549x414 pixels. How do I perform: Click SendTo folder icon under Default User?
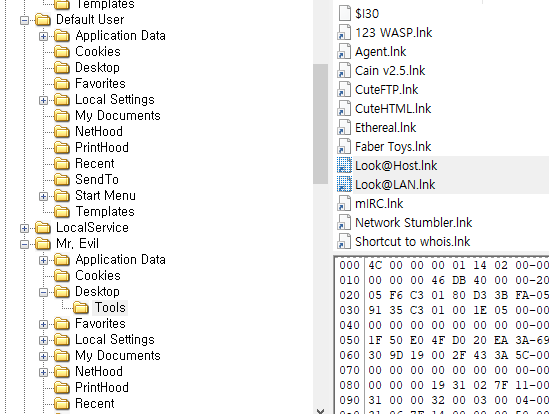click(x=62, y=180)
